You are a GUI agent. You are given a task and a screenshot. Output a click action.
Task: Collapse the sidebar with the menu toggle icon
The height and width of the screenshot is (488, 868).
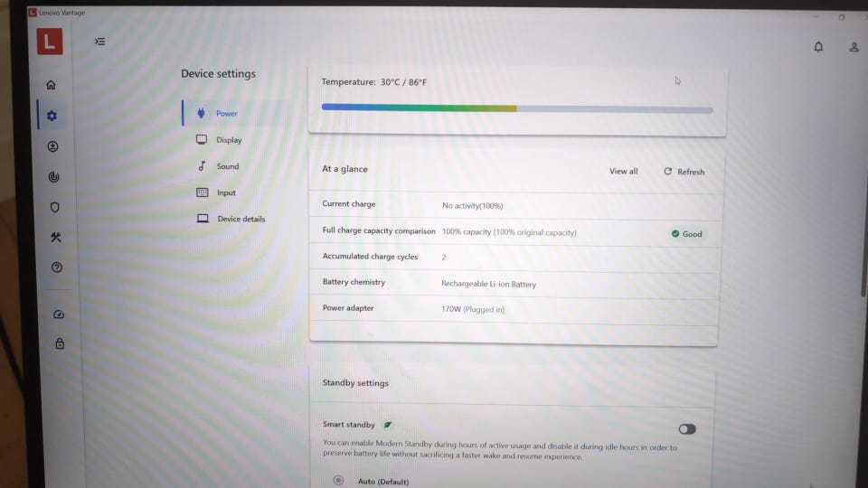point(99,42)
